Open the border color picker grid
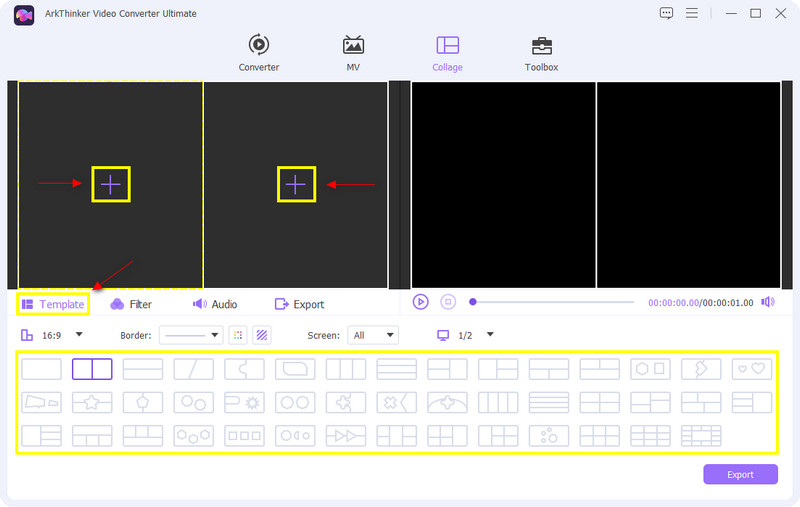Image resolution: width=800 pixels, height=507 pixels. click(x=238, y=335)
